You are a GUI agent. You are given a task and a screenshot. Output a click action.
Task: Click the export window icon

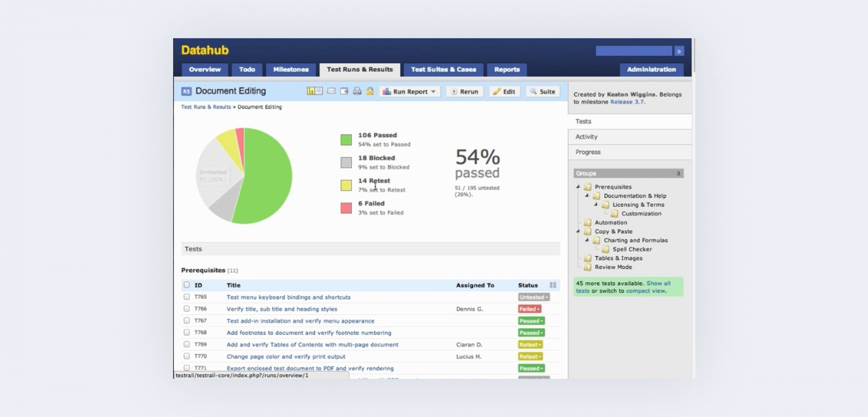click(x=344, y=91)
